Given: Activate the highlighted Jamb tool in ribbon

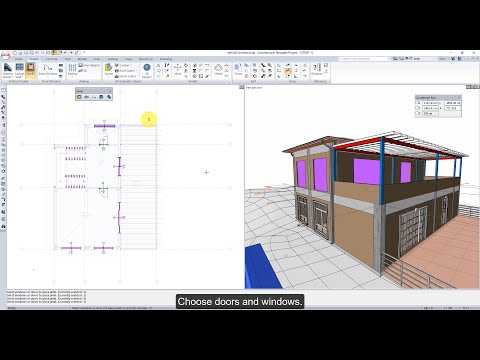Looking at the screenshot, I should 30,67.
